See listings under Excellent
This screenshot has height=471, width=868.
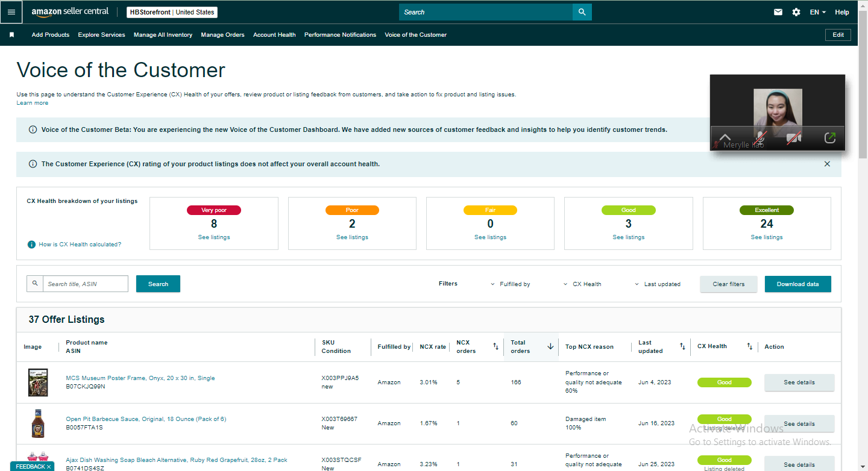[767, 237]
